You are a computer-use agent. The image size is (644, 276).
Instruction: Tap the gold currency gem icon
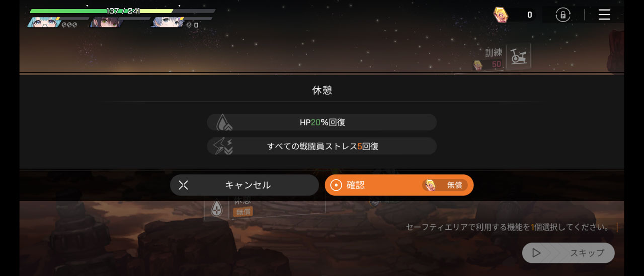pos(500,15)
